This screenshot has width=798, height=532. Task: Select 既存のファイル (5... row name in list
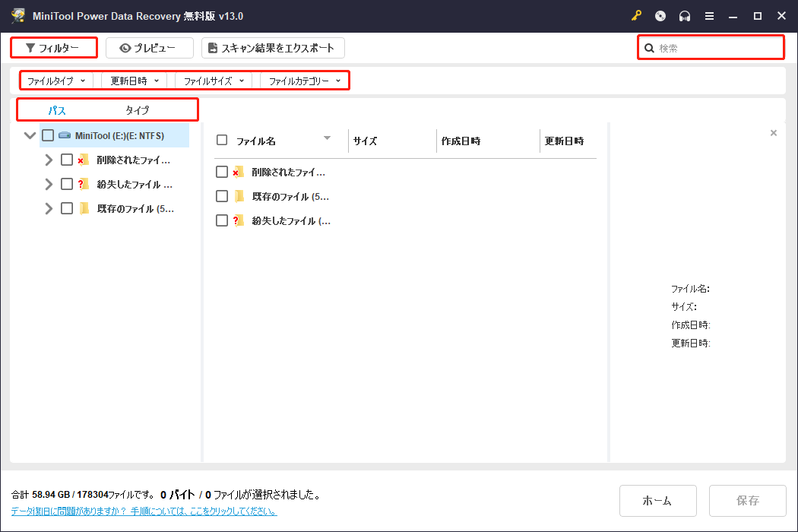[x=290, y=196]
